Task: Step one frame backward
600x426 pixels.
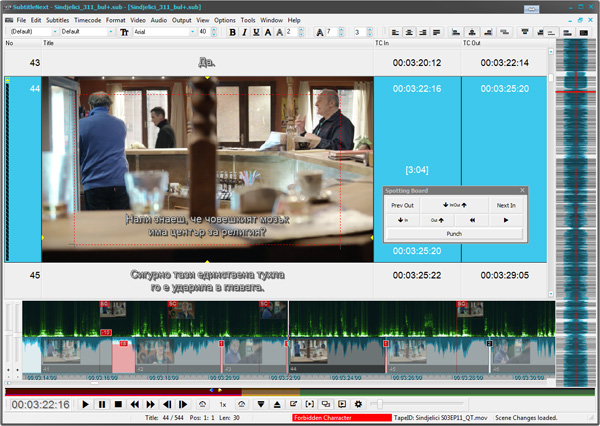Action: tap(167, 404)
